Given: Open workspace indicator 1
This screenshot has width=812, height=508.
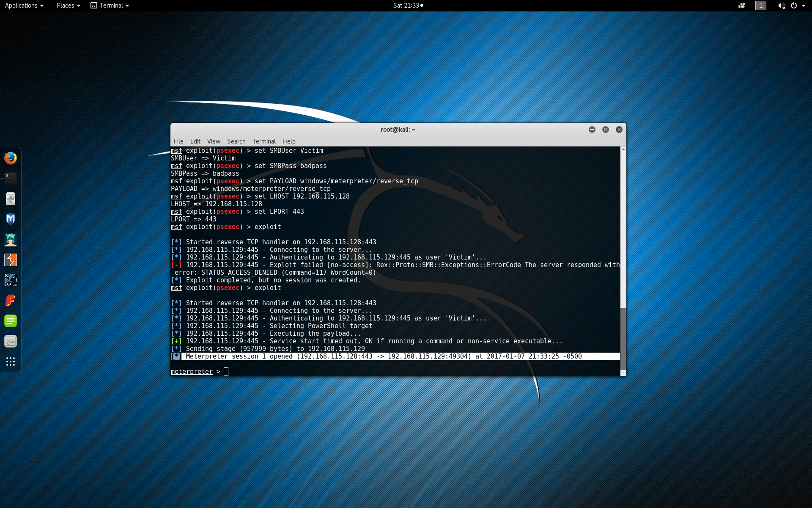Looking at the screenshot, I should point(761,6).
